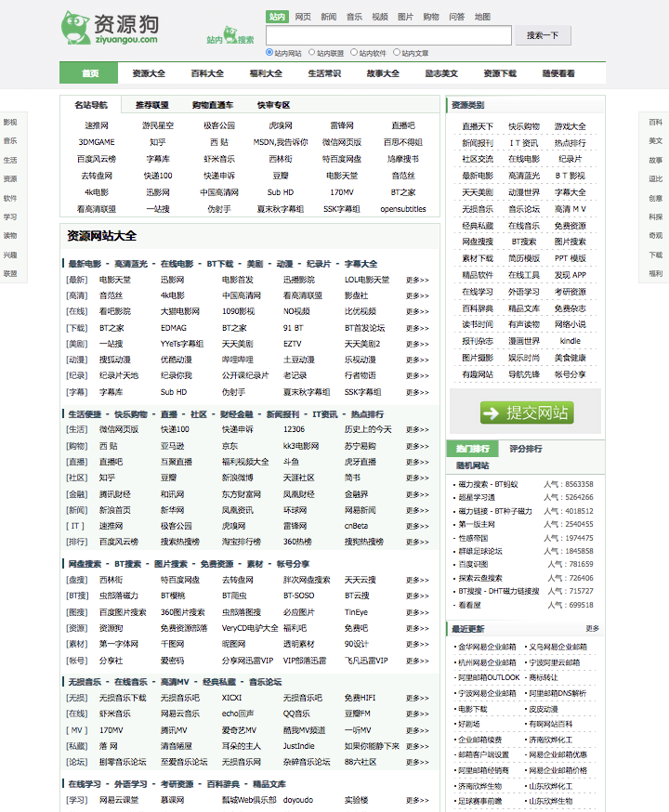Open the 下载 item in right sidebar
The image size is (669, 812).
[656, 255]
